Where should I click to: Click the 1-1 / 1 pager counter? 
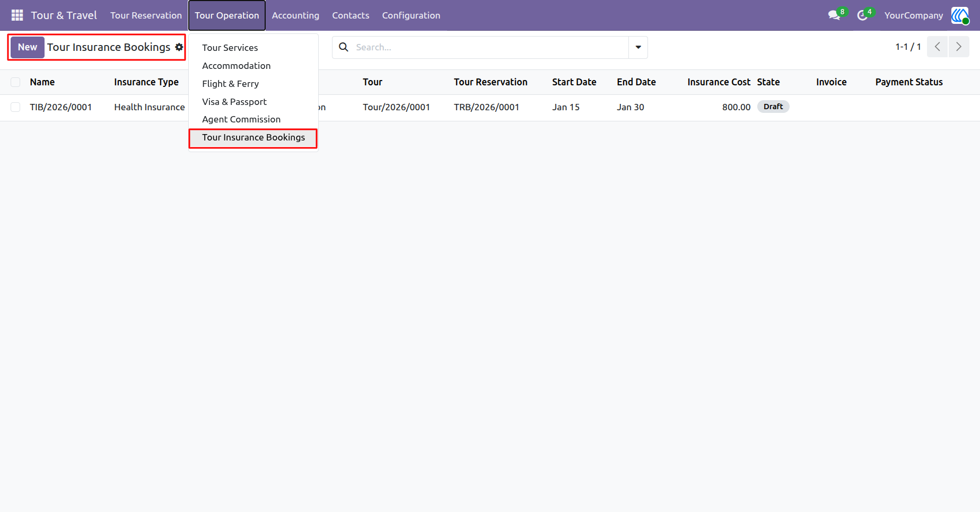tap(908, 47)
